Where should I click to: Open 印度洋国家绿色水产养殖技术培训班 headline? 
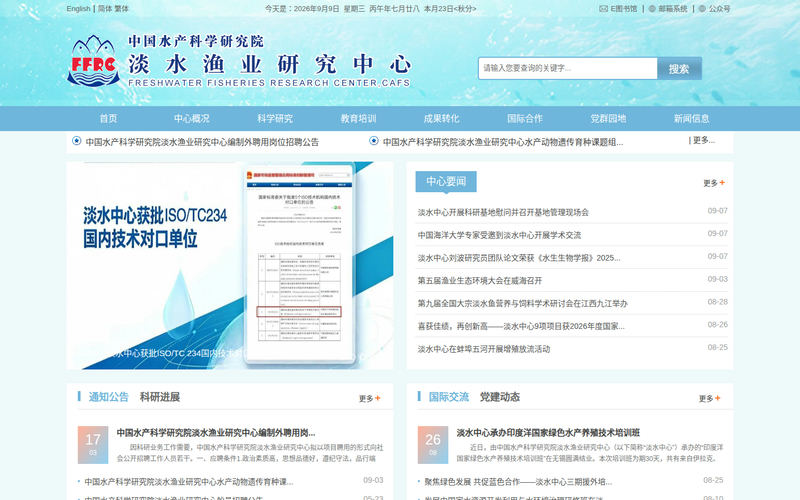(x=548, y=433)
